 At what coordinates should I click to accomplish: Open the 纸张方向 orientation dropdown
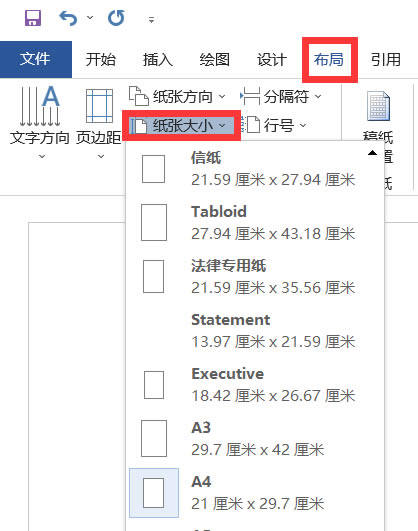(177, 97)
